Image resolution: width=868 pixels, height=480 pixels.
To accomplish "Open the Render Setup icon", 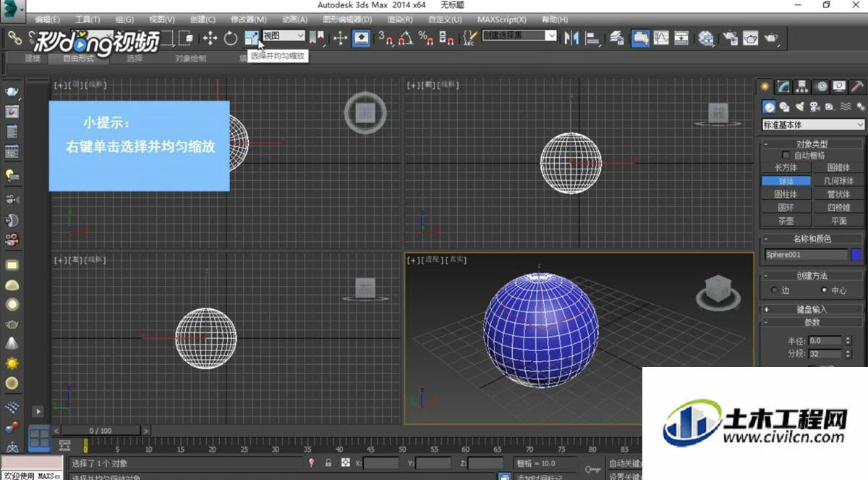I will click(x=730, y=38).
